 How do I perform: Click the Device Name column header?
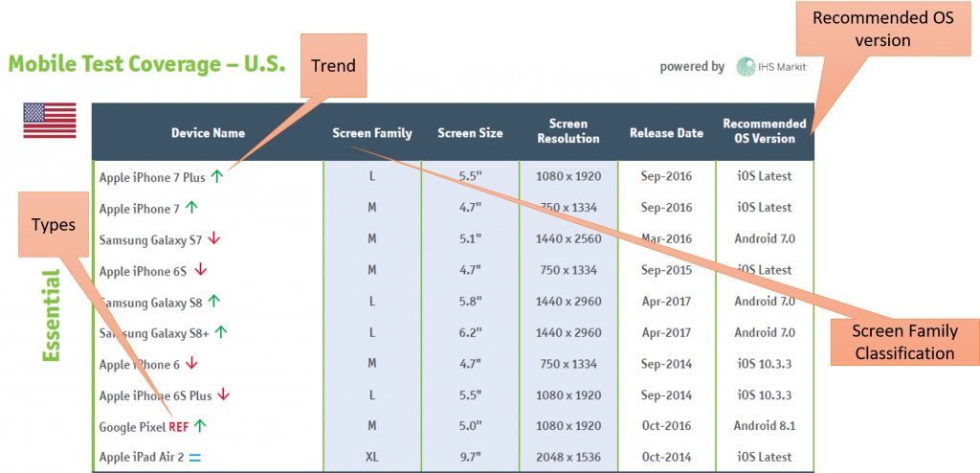[x=208, y=133]
